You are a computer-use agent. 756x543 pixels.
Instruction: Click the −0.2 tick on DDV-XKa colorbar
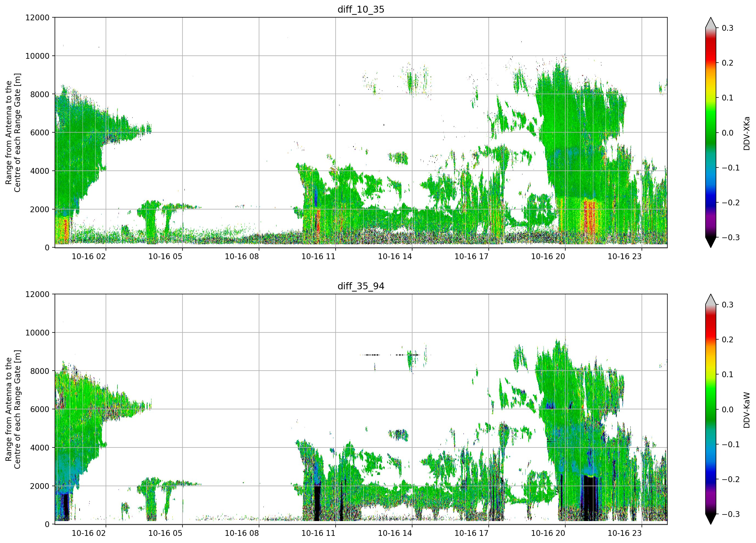[731, 203]
